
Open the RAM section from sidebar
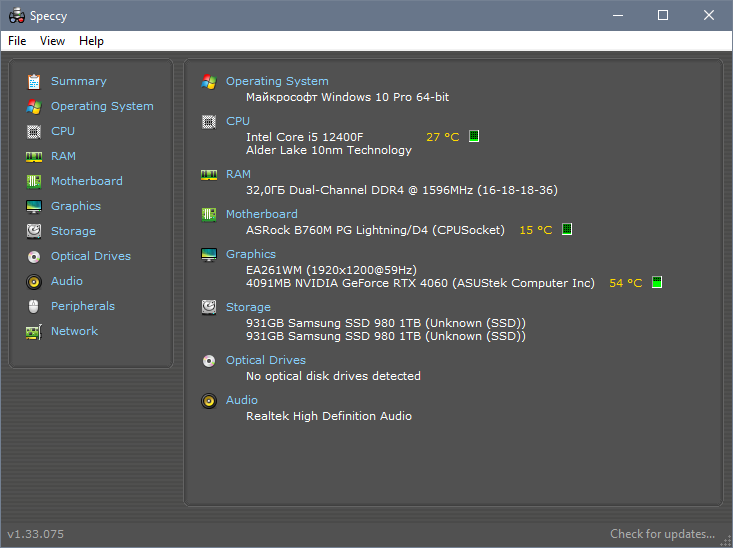pos(63,156)
